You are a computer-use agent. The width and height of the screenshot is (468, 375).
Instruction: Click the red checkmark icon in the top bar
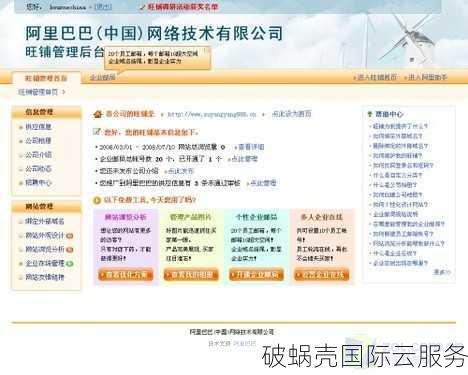tap(143, 7)
